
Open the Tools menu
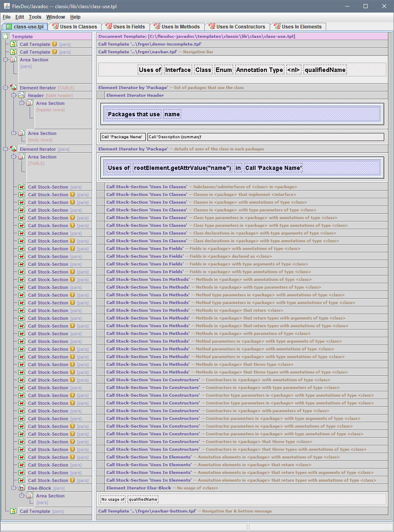(x=35, y=17)
